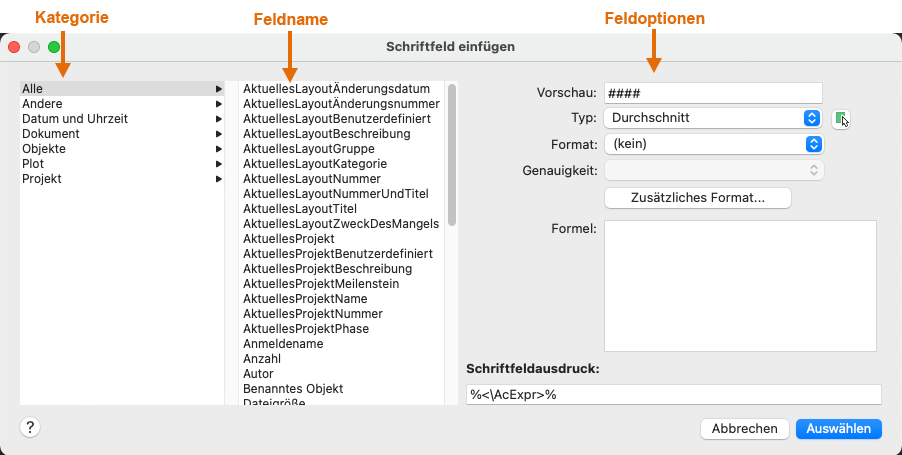Click the table cell picker icon
Screen dimensions: 902x455
pyautogui.click(x=841, y=119)
